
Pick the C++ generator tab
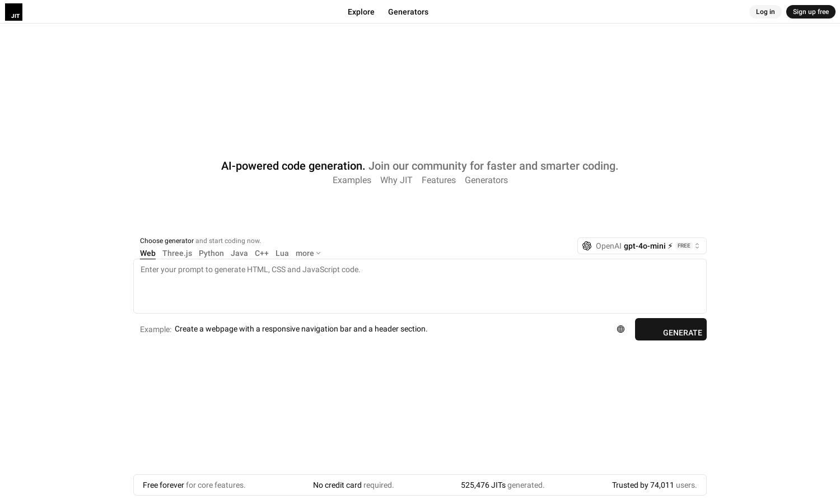pyautogui.click(x=262, y=254)
